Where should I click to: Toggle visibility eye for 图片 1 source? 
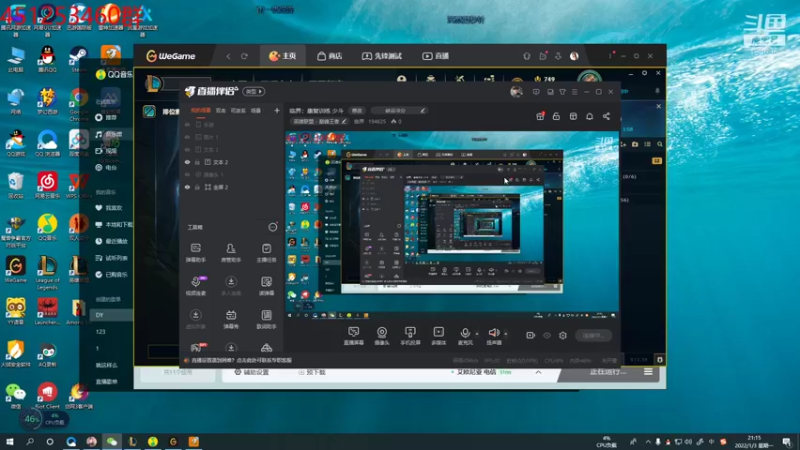pyautogui.click(x=187, y=137)
